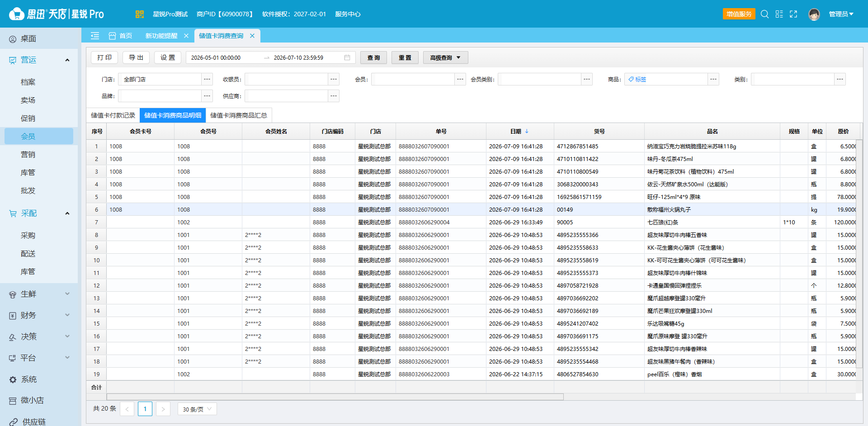Click the fullscreen expand icon in header
The image size is (868, 426).
point(793,14)
